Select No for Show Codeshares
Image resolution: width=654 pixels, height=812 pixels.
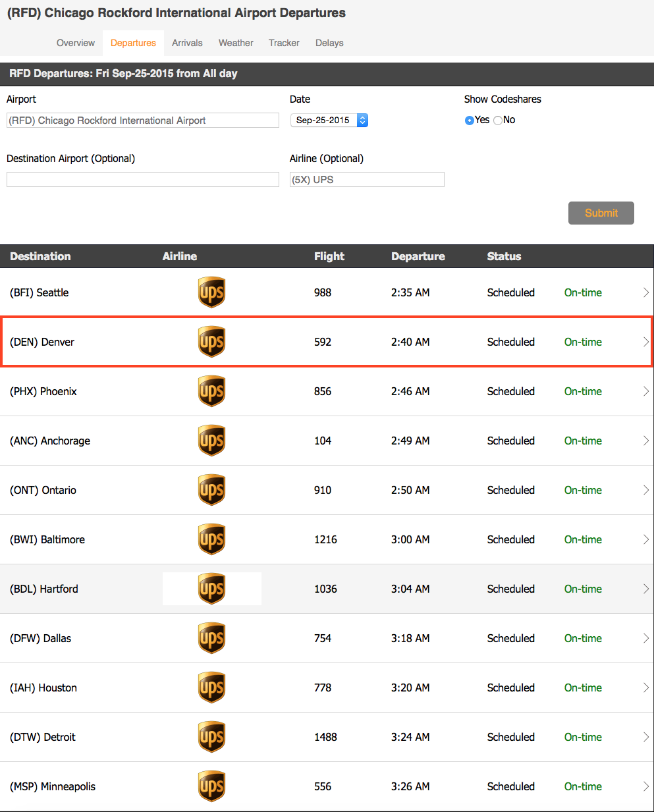498,121
